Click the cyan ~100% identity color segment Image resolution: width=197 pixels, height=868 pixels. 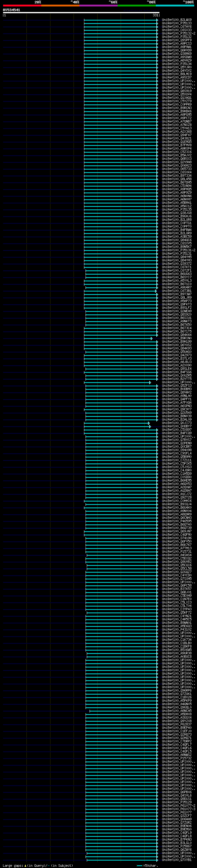coord(175,6)
